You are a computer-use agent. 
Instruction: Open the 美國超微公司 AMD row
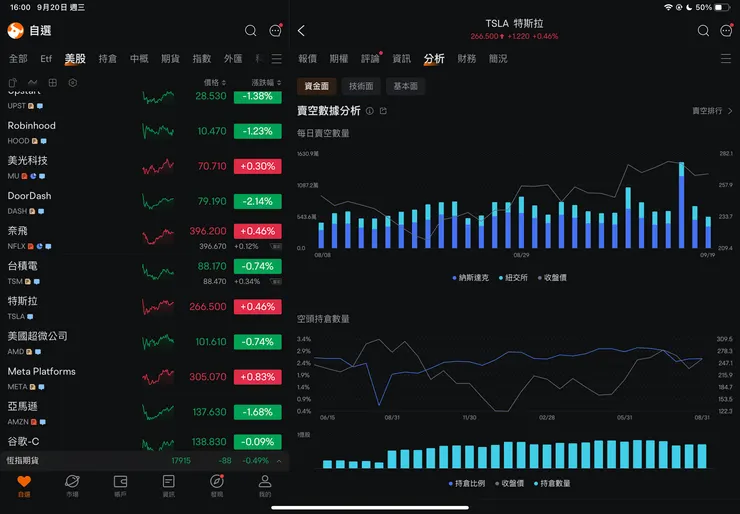(x=144, y=343)
